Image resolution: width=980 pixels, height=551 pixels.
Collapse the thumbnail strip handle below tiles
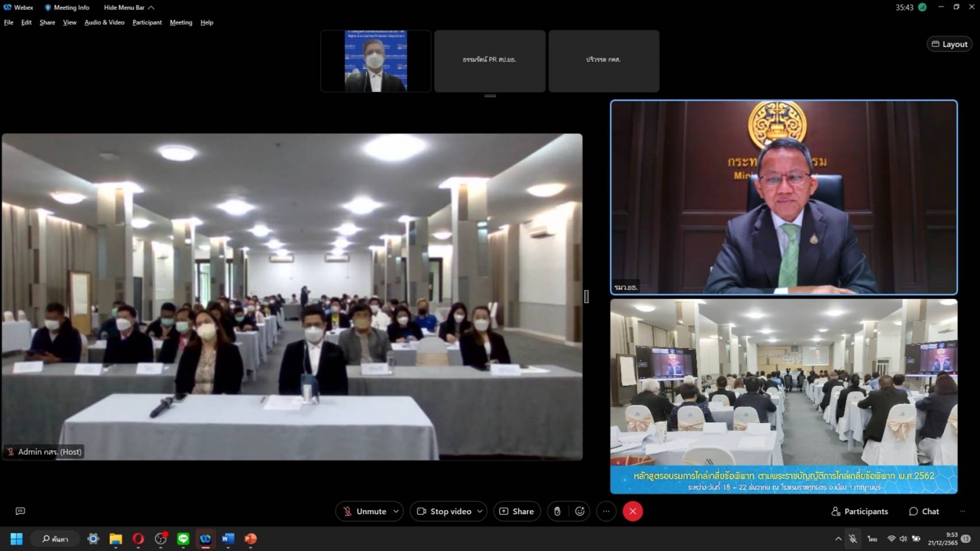(490, 96)
